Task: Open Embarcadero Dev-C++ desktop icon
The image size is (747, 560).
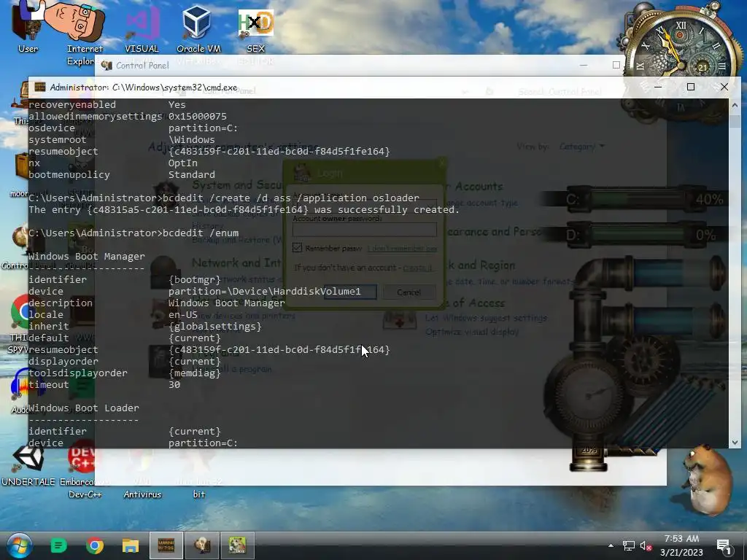Action: pos(85,469)
